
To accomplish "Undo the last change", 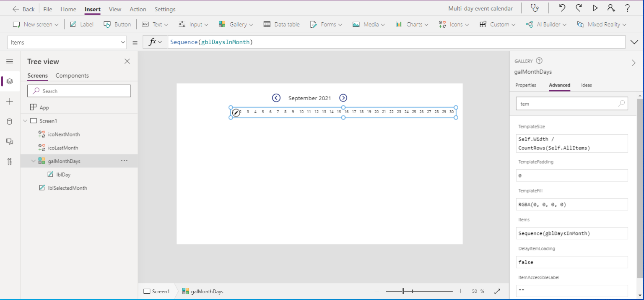I will (561, 8).
